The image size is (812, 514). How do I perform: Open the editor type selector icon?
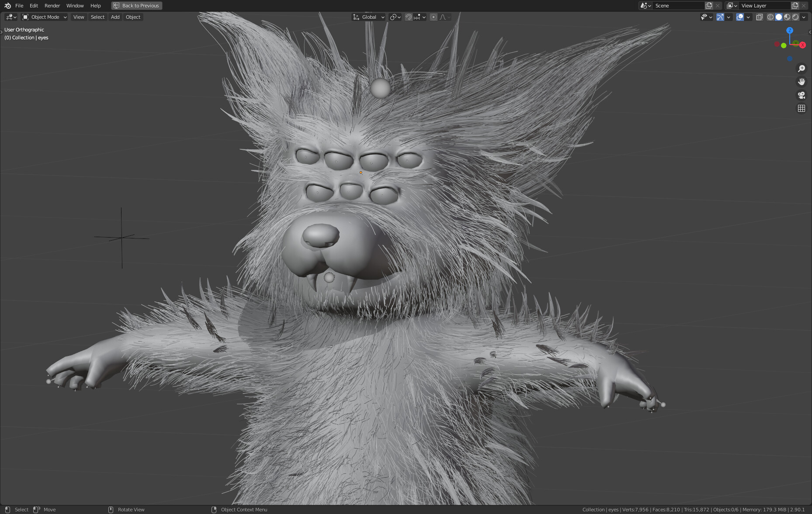[x=9, y=17]
